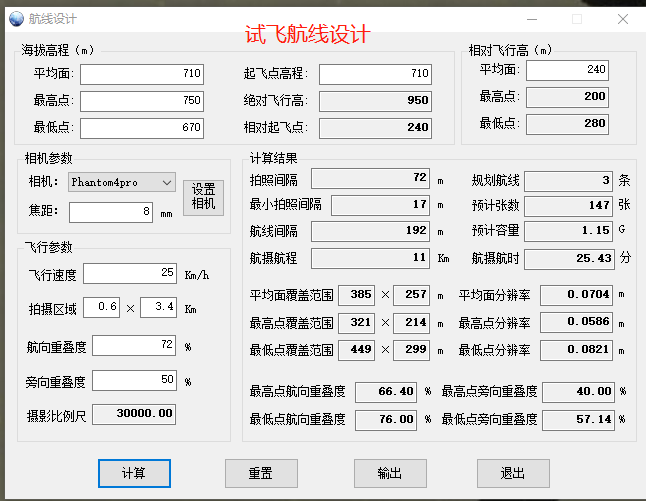
Task: Click the 拍摄区域 length field showing 3.4
Action: (x=159, y=307)
